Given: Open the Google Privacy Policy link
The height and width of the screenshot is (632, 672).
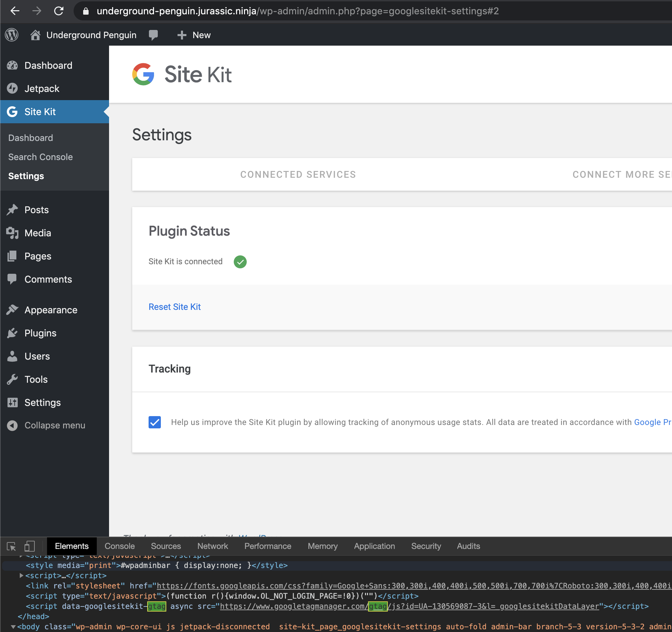Looking at the screenshot, I should [x=653, y=422].
